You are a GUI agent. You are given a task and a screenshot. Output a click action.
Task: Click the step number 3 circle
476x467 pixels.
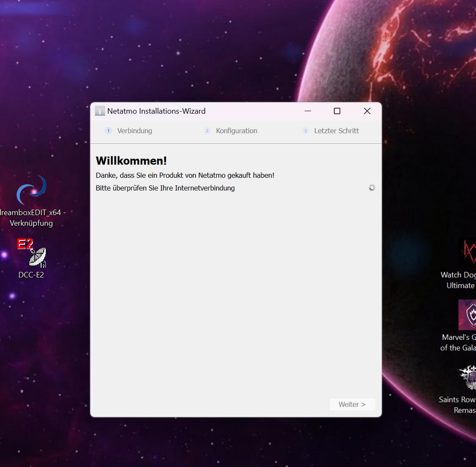pyautogui.click(x=305, y=131)
